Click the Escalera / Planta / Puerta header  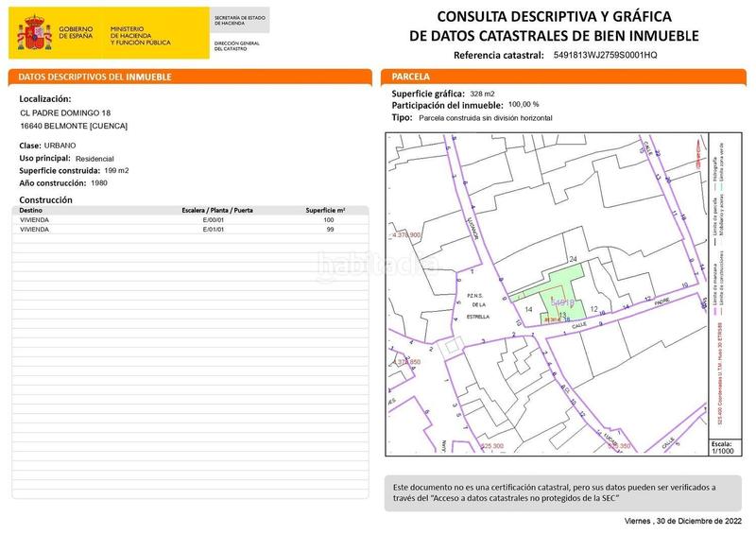(217, 210)
